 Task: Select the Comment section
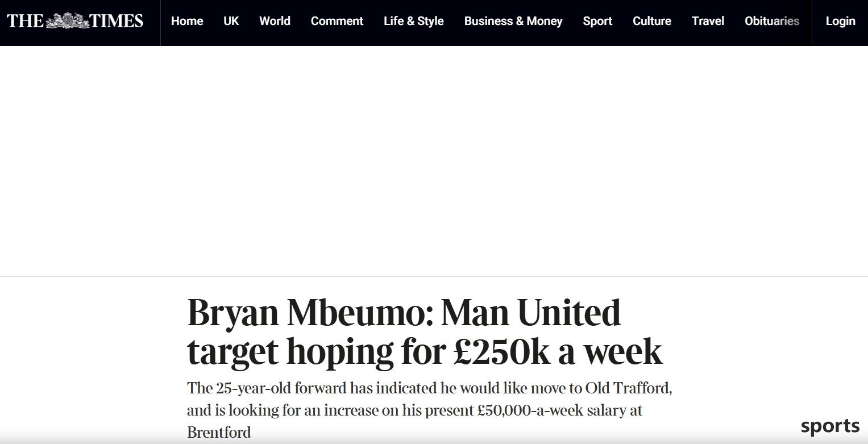pyautogui.click(x=337, y=21)
